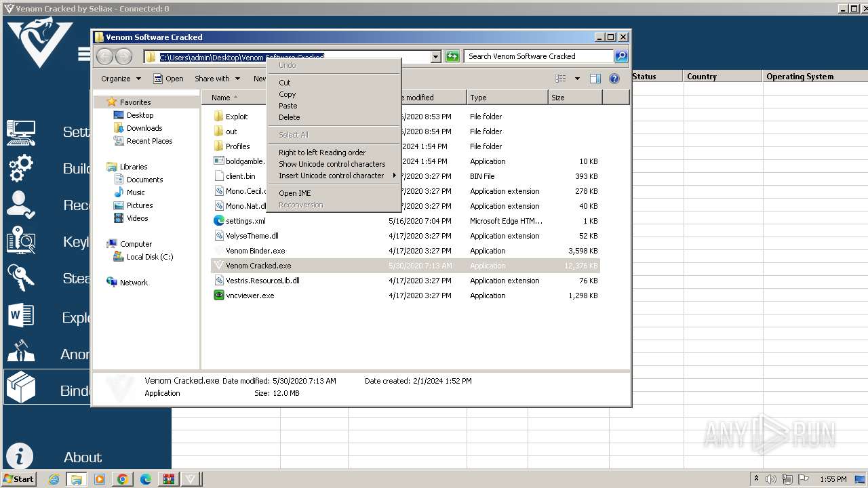Select Desktop under Favorites

[x=140, y=115]
